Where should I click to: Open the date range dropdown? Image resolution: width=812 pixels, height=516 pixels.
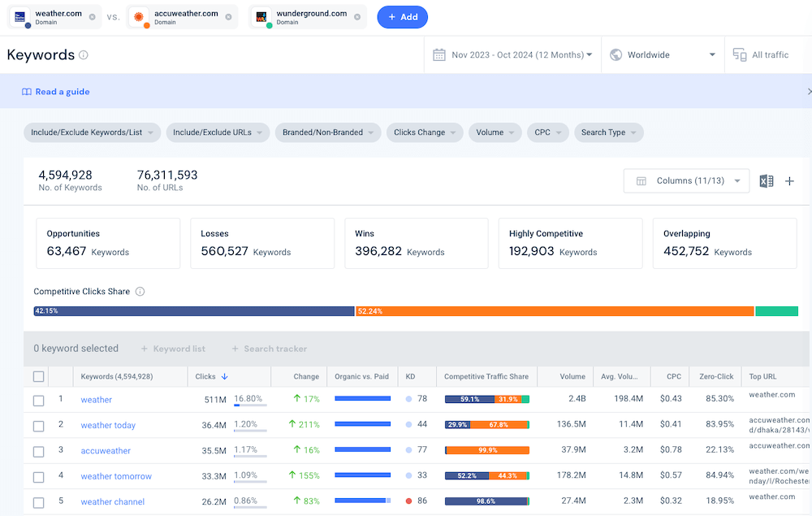point(512,55)
